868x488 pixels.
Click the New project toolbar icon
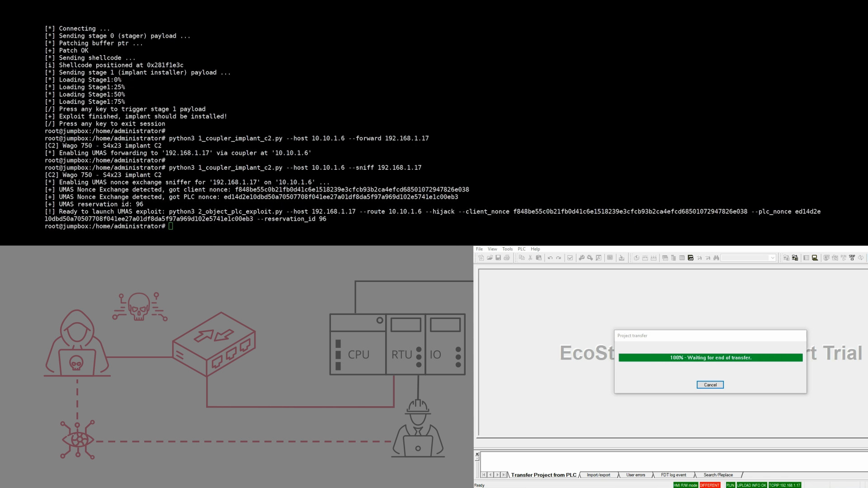point(481,258)
